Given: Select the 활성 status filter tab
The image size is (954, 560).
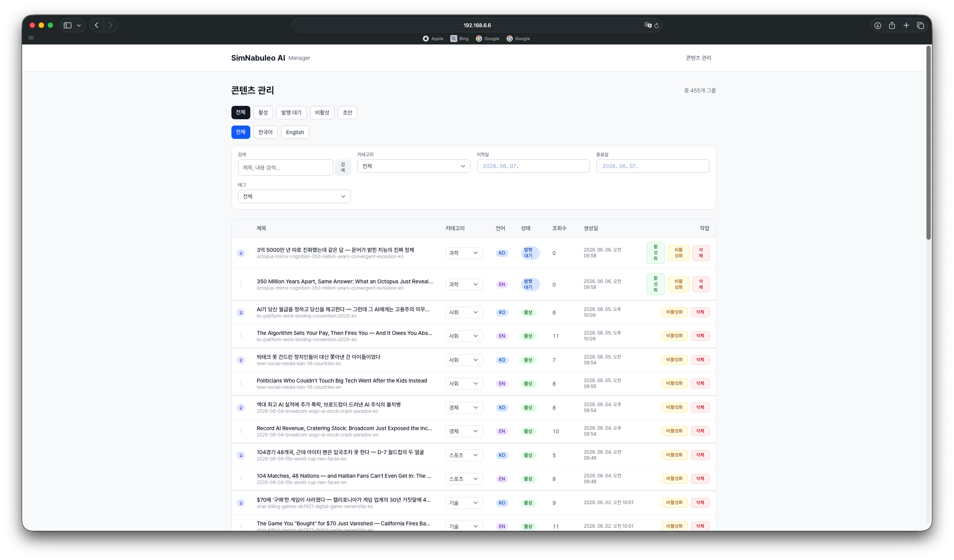Looking at the screenshot, I should point(263,113).
